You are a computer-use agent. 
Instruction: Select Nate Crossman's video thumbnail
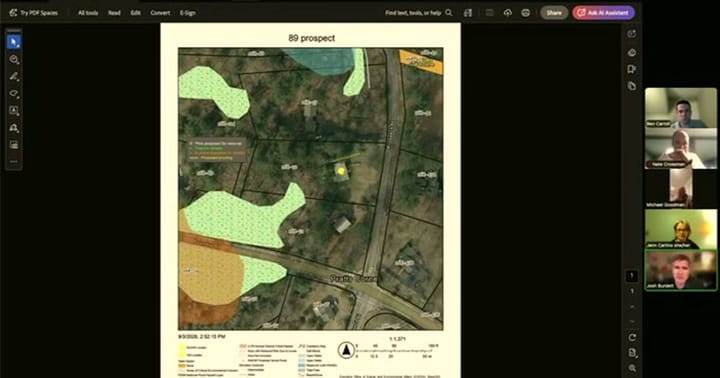pyautogui.click(x=681, y=148)
